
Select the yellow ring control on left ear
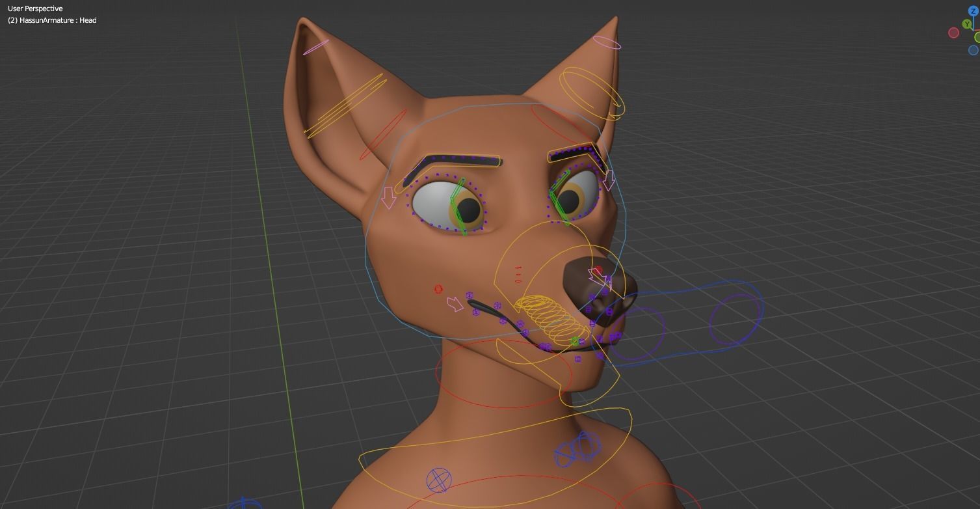(345, 105)
